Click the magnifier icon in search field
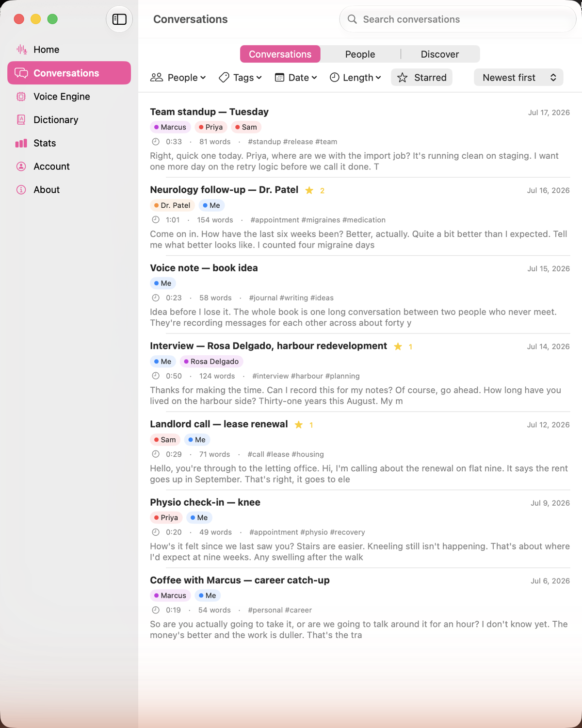This screenshot has width=582, height=728. pos(353,19)
